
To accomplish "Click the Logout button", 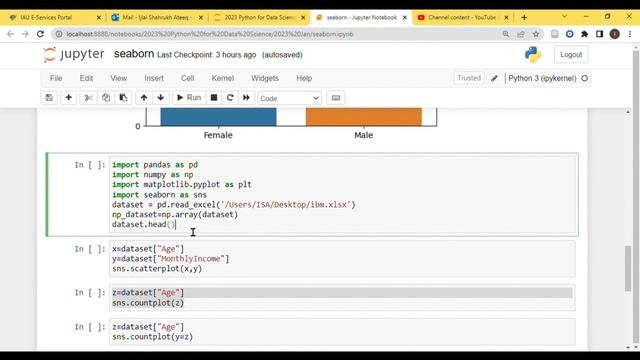I will tap(571, 55).
